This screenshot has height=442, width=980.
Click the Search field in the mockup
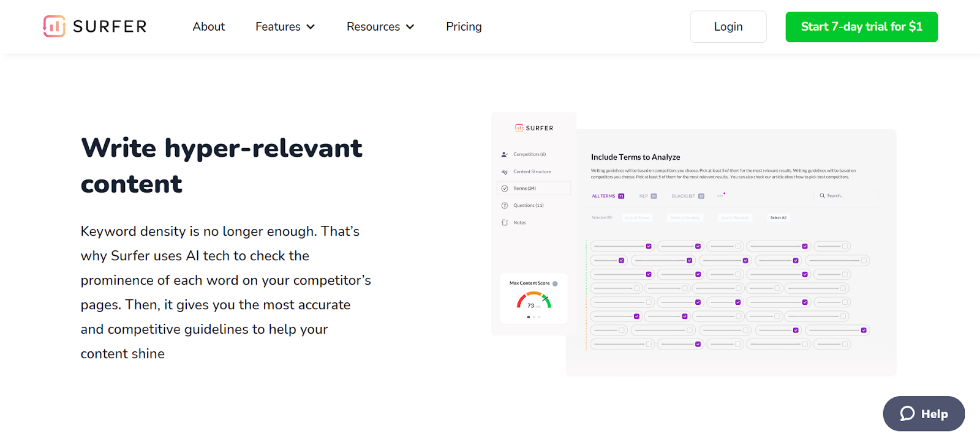pos(845,196)
